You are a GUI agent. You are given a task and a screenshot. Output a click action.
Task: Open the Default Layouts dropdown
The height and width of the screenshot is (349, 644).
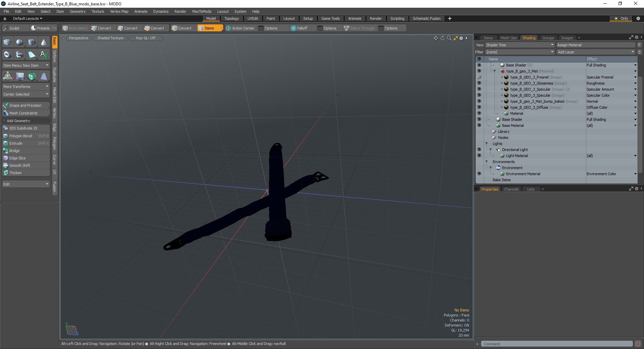[28, 18]
